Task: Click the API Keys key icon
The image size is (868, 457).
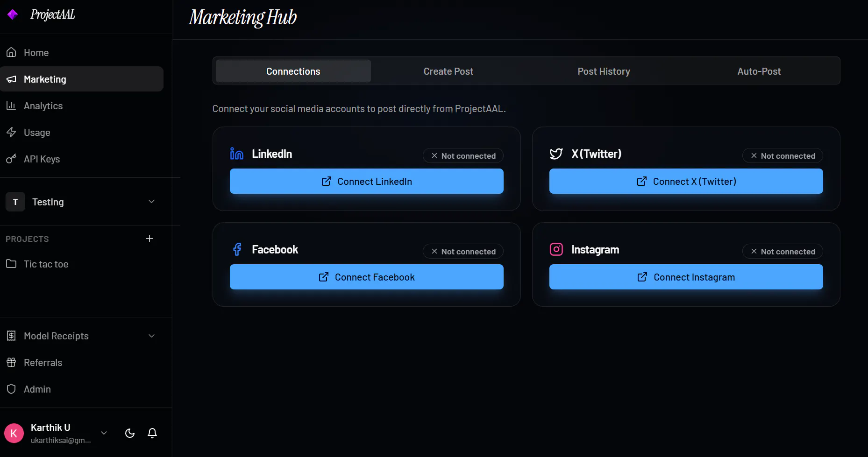Action: click(x=11, y=159)
